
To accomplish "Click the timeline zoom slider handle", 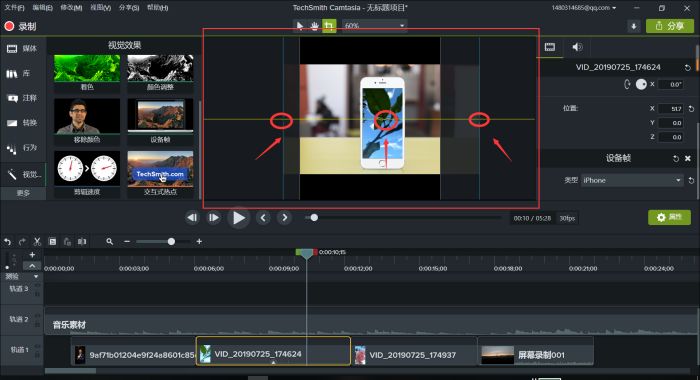I will (171, 242).
